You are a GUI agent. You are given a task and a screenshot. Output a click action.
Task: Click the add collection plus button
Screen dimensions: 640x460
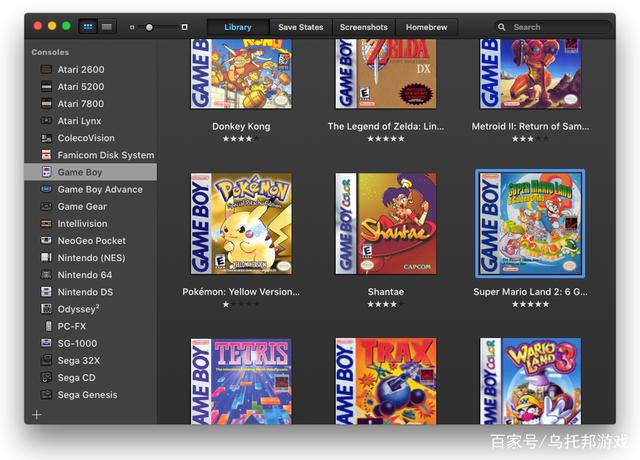tap(37, 415)
